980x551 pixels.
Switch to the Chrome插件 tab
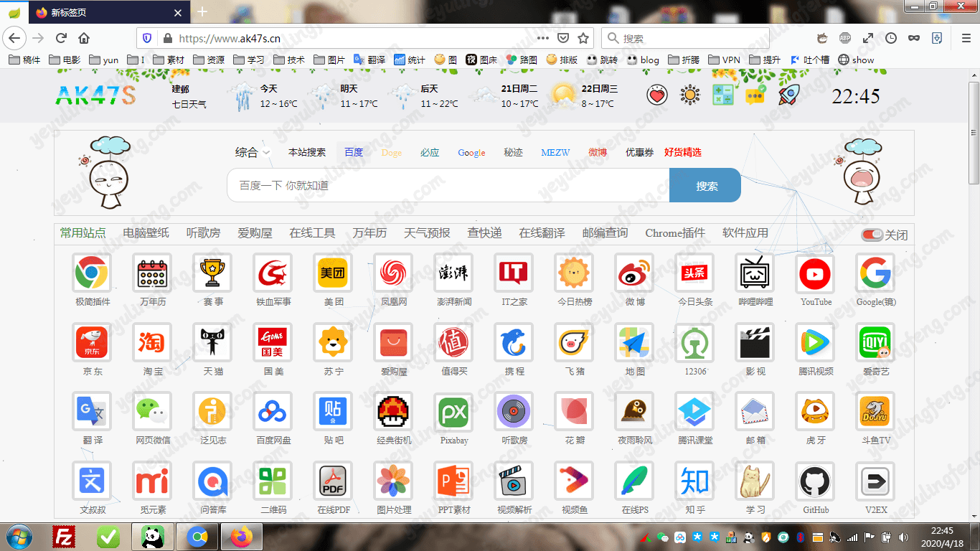coord(675,233)
